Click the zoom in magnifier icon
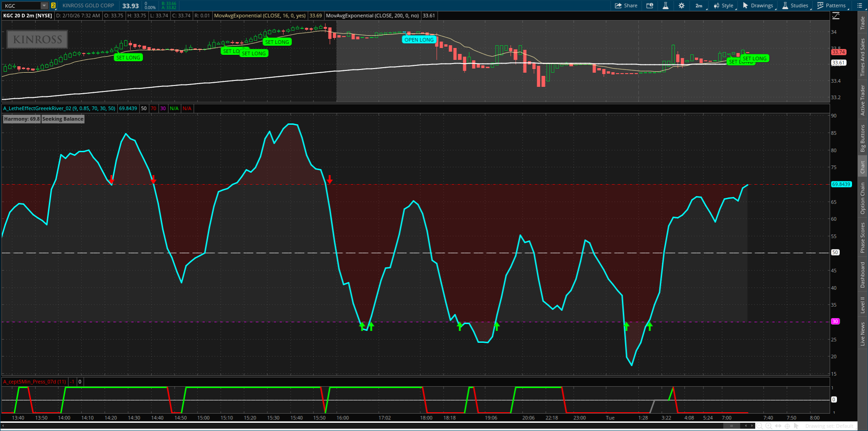The width and height of the screenshot is (868, 431). [769, 426]
